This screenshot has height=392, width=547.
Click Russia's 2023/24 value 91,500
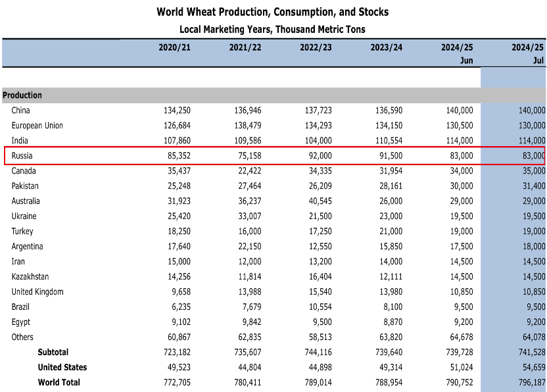pyautogui.click(x=391, y=156)
